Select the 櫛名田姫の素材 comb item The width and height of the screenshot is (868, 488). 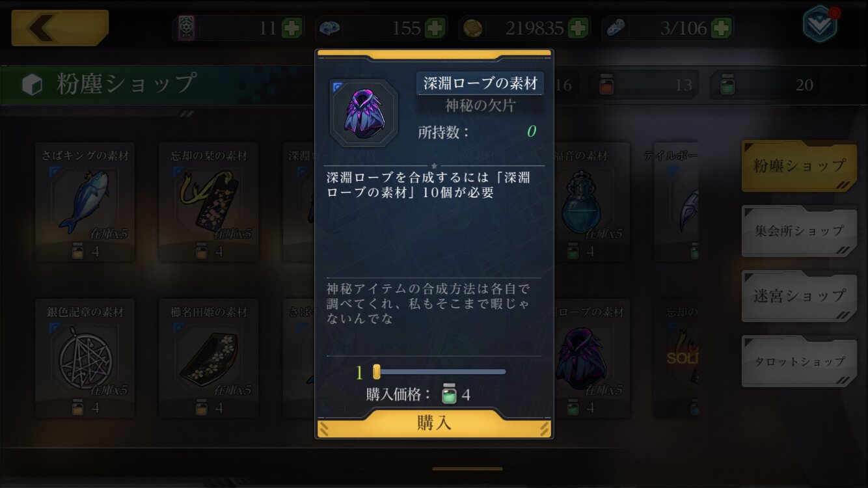(x=209, y=359)
